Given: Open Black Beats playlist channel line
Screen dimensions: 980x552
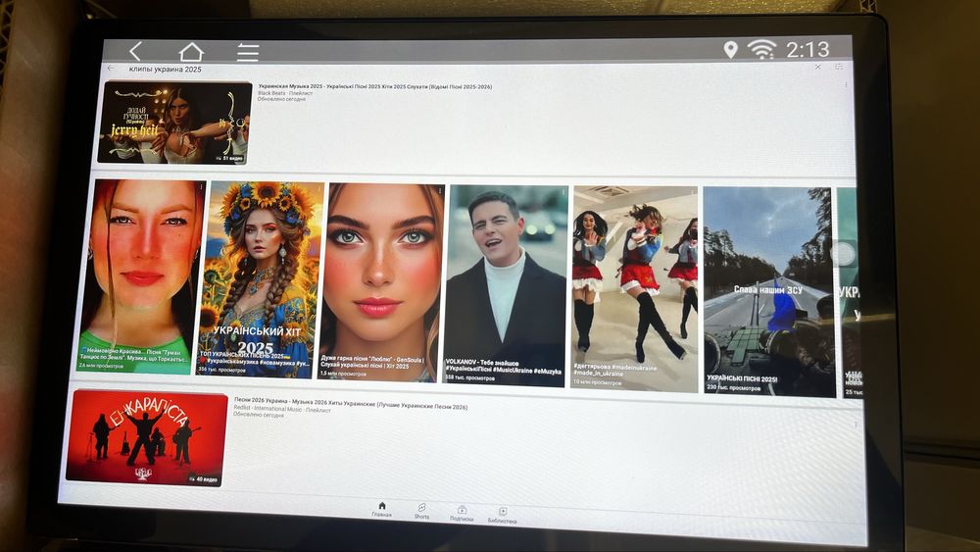Looking at the screenshot, I should click(285, 93).
